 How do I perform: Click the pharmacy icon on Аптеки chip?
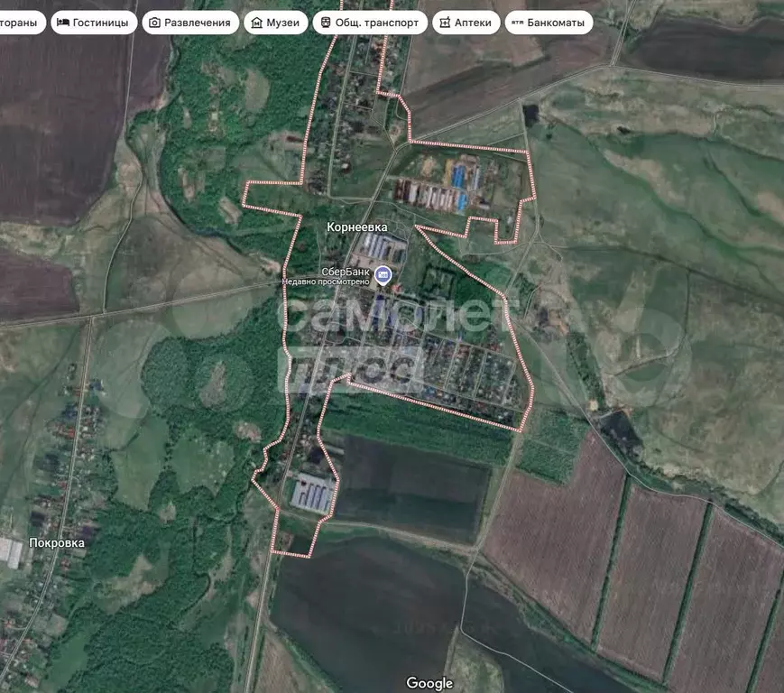pyautogui.click(x=444, y=23)
